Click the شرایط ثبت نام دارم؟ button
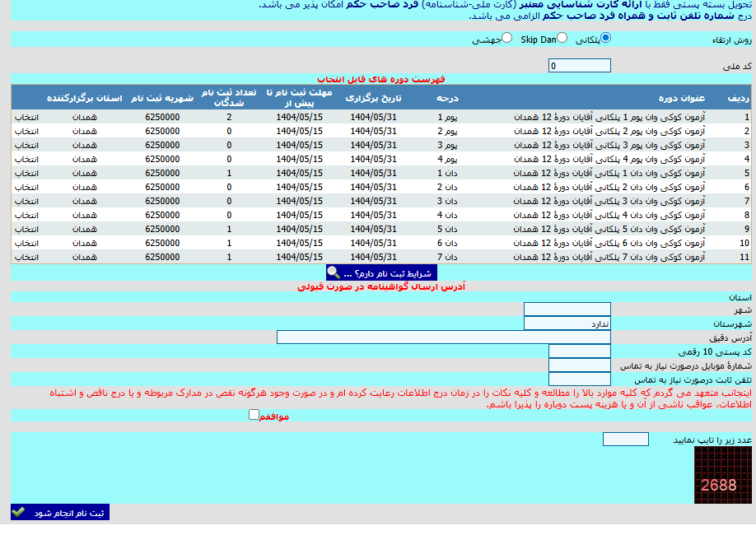This screenshot has height=535, width=756. 381,272
